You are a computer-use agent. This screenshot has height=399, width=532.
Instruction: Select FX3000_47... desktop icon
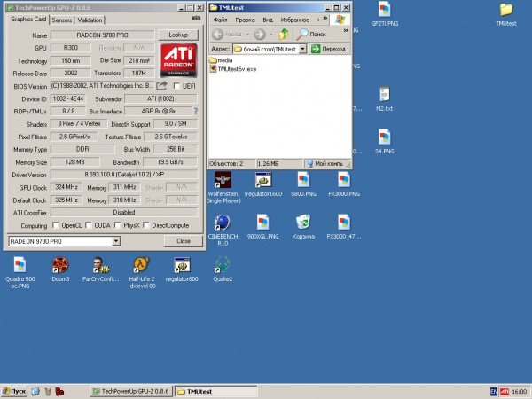[344, 227]
